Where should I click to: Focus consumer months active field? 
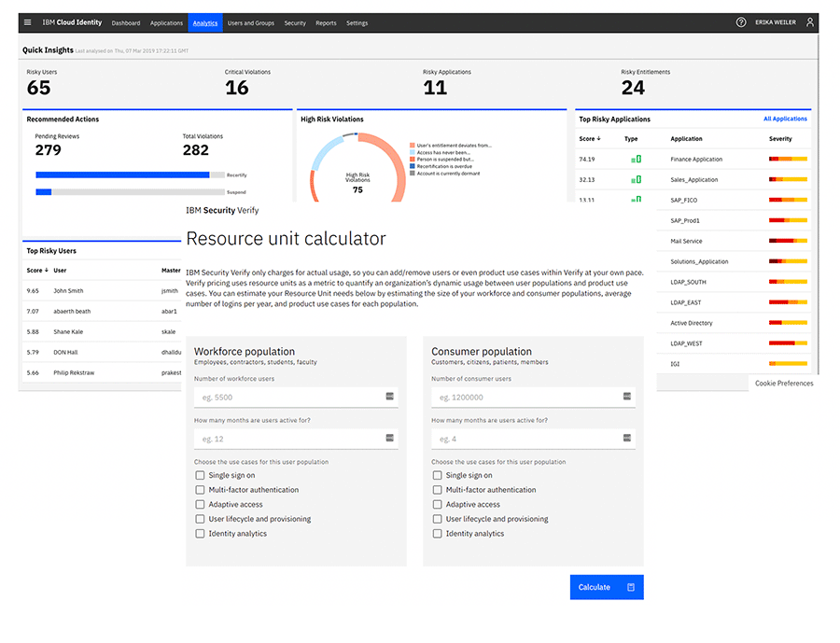click(533, 439)
